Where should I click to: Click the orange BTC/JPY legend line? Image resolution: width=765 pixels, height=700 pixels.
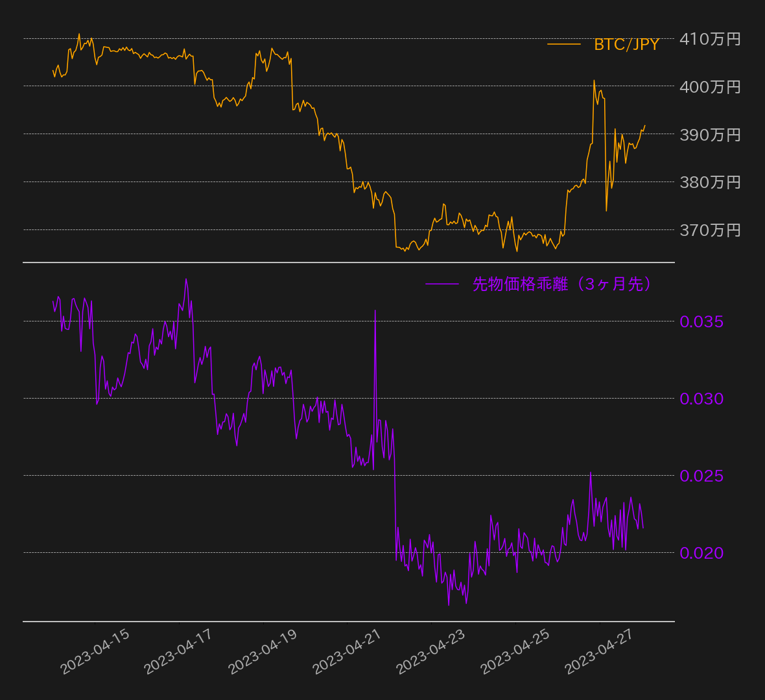pyautogui.click(x=564, y=44)
